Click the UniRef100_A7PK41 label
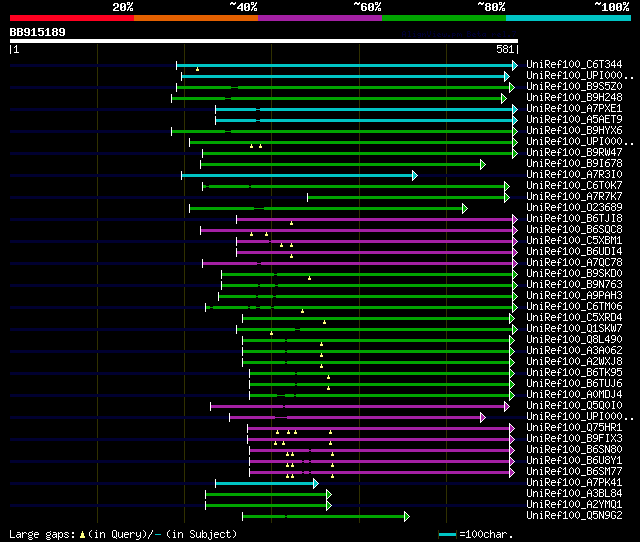This screenshot has width=640, height=542. (574, 483)
